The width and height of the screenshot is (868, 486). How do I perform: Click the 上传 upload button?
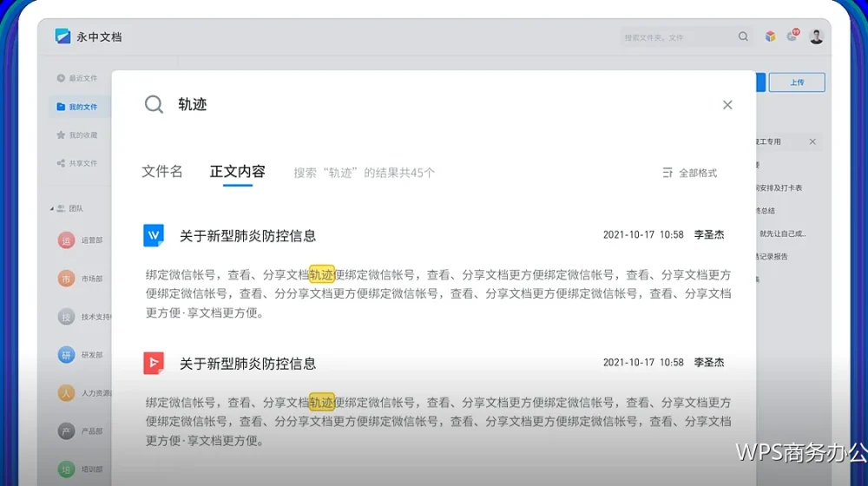pos(797,82)
